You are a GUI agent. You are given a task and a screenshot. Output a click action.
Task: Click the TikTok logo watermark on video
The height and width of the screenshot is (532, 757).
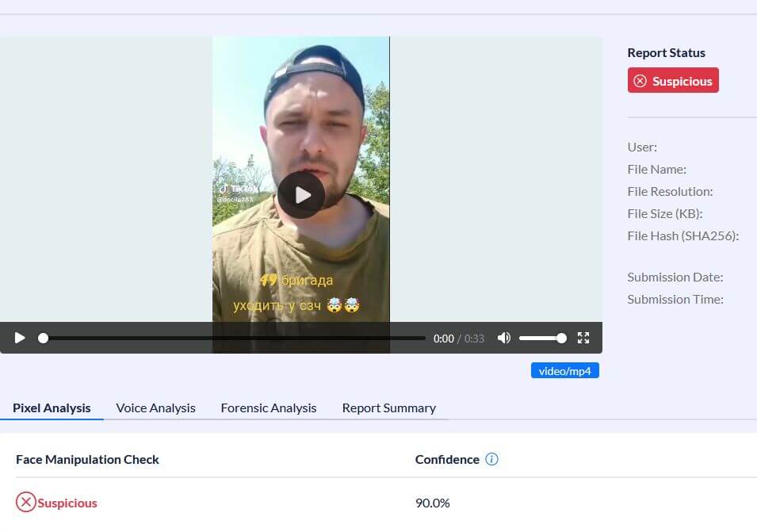coord(239,189)
